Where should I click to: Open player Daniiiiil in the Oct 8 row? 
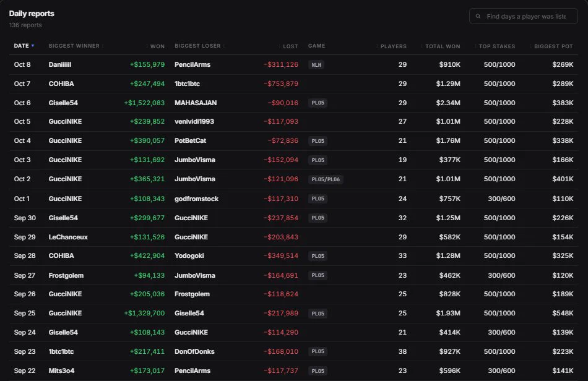point(60,64)
